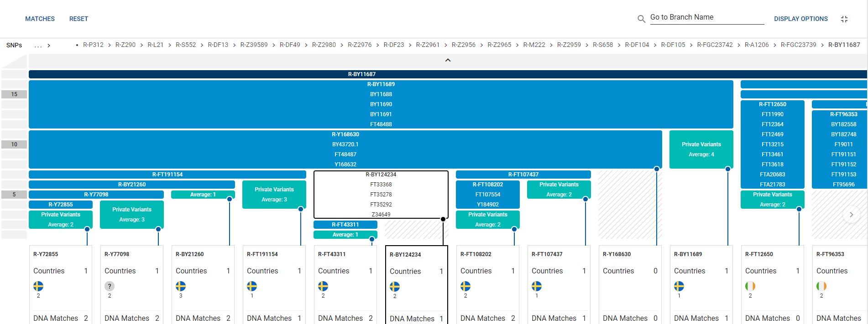Click Sweden flag in R-FT107437 card
The height and width of the screenshot is (324, 868).
tap(537, 286)
